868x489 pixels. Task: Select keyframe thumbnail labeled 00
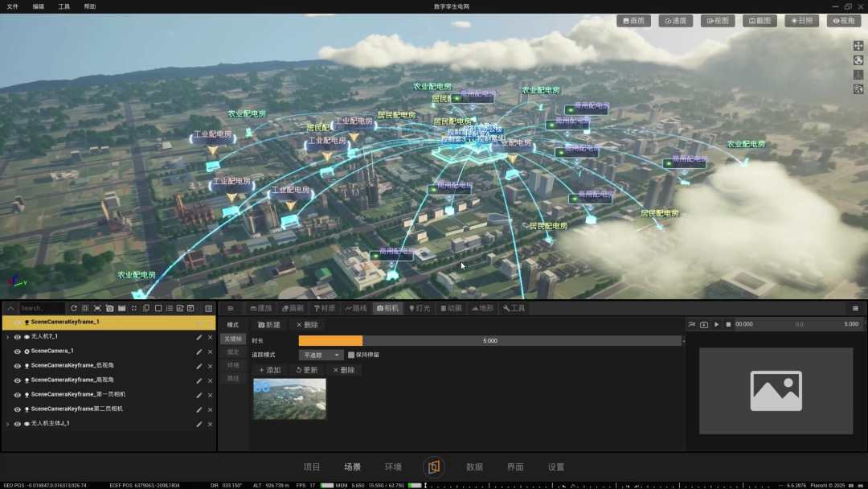click(x=289, y=399)
